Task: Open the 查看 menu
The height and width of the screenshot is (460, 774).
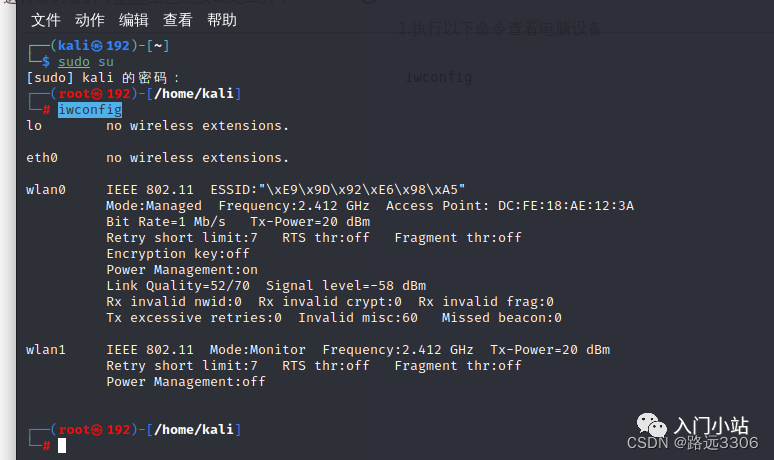Action: pyautogui.click(x=178, y=20)
